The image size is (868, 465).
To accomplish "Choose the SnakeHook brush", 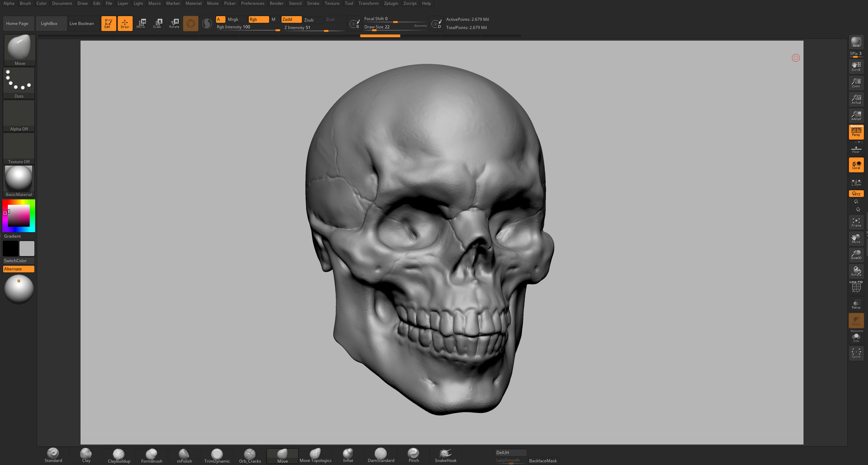I will point(445,455).
